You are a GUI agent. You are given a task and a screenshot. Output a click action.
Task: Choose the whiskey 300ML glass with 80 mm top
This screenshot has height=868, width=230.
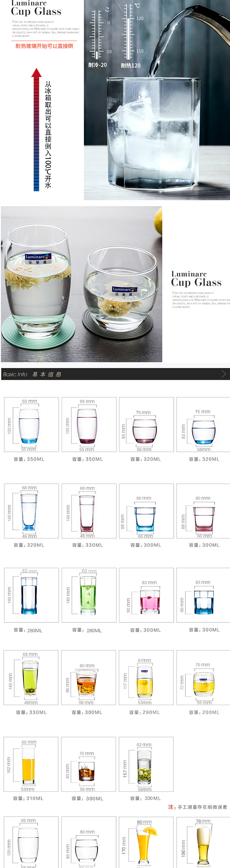[88, 677]
